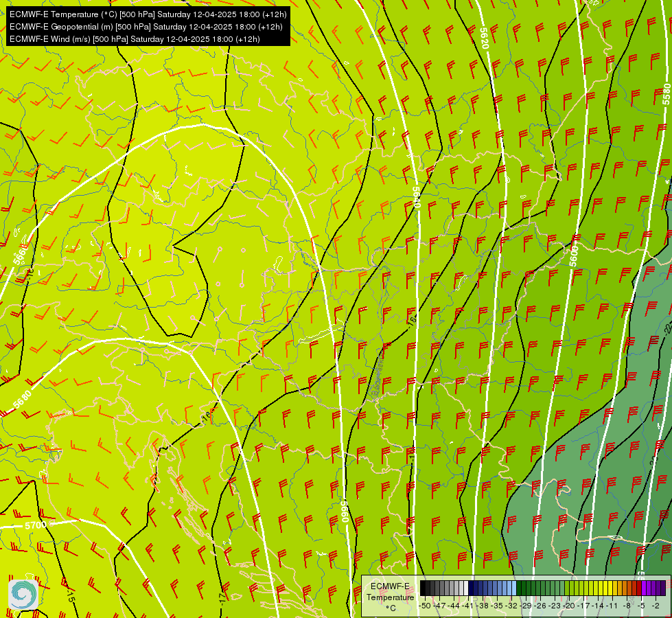The height and width of the screenshot is (618, 672).
Task: Pick the dark purple swatch at legend's end
Action: tap(663, 588)
